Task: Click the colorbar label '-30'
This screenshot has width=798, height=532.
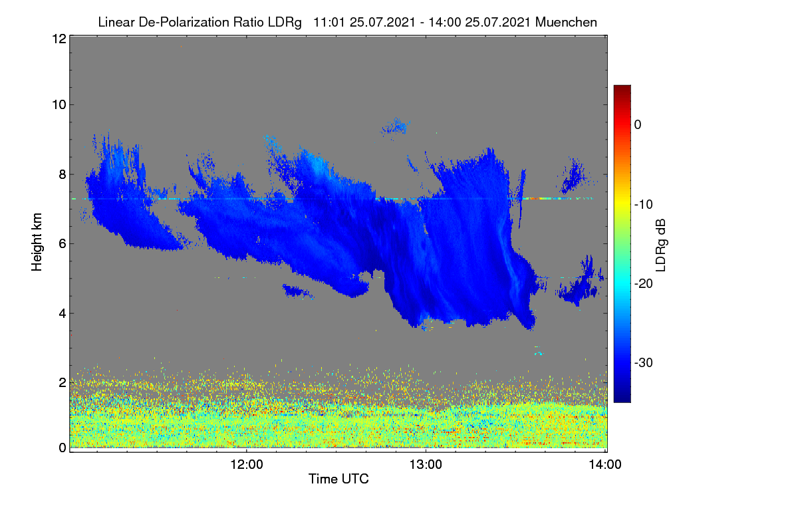Action: tap(644, 362)
